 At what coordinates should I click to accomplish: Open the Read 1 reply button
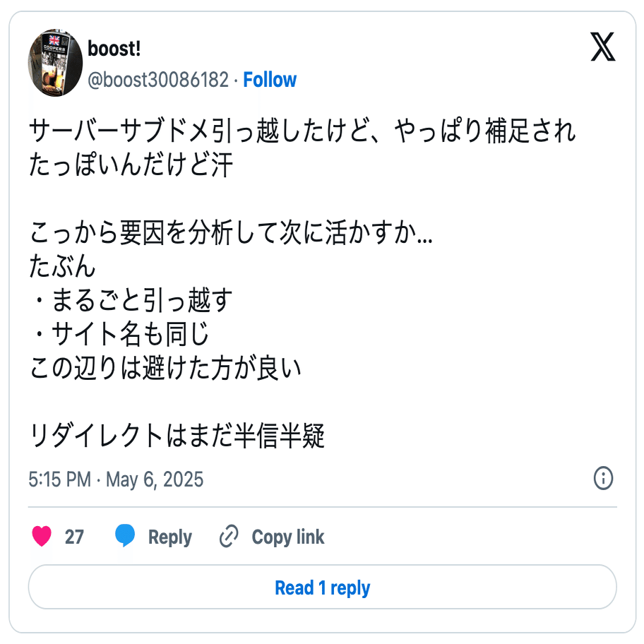pos(323,587)
